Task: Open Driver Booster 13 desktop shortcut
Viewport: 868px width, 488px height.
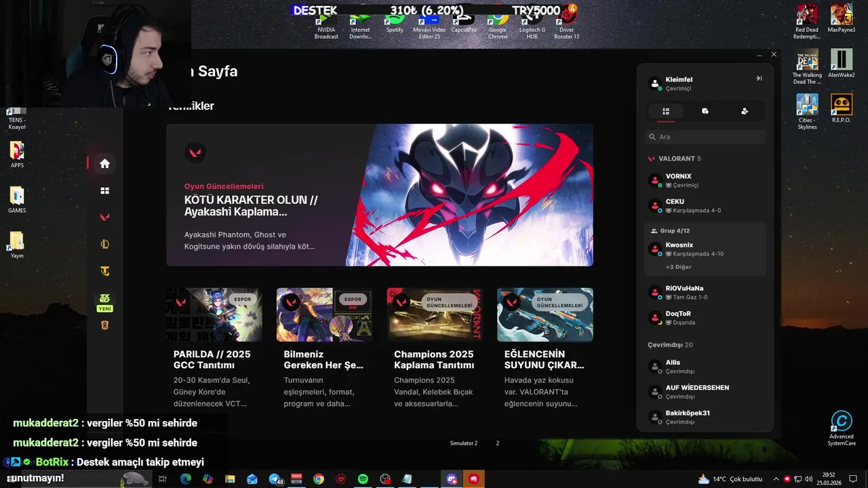Action: [x=567, y=26]
